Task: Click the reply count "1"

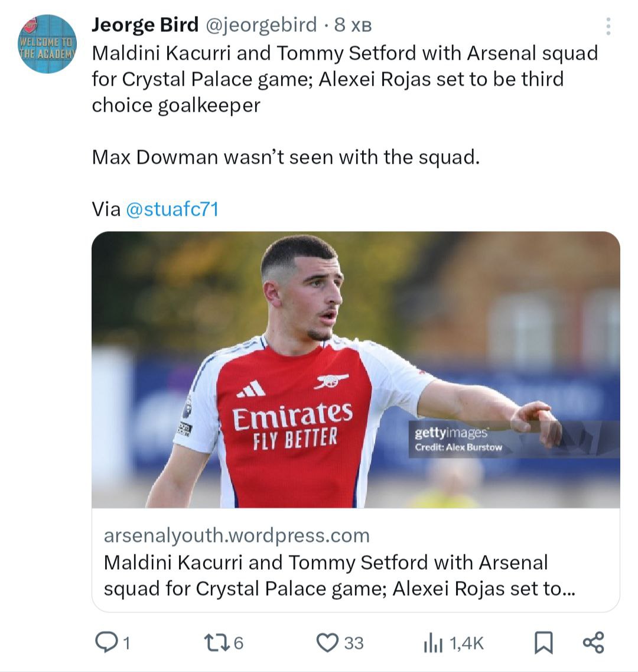Action: click(126, 643)
